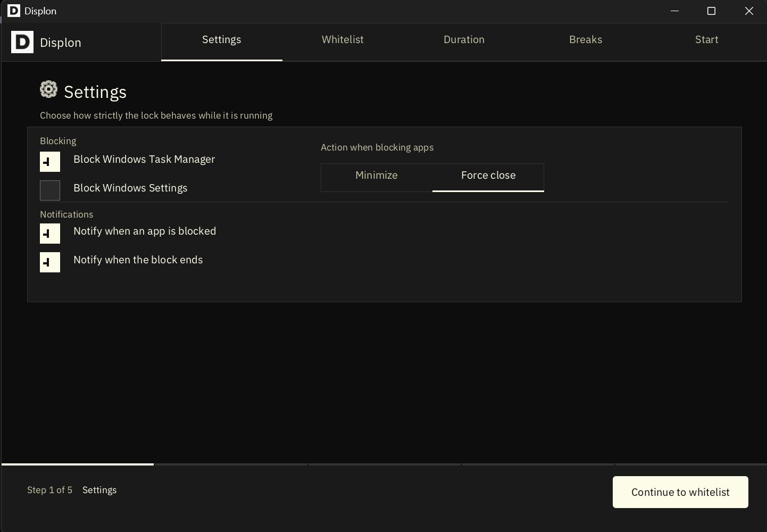This screenshot has width=767, height=532.
Task: Click the Displon icon in the title bar
Action: point(14,11)
